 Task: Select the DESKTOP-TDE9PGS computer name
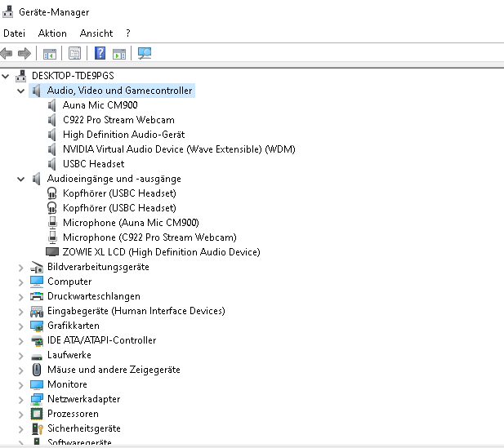click(x=73, y=76)
